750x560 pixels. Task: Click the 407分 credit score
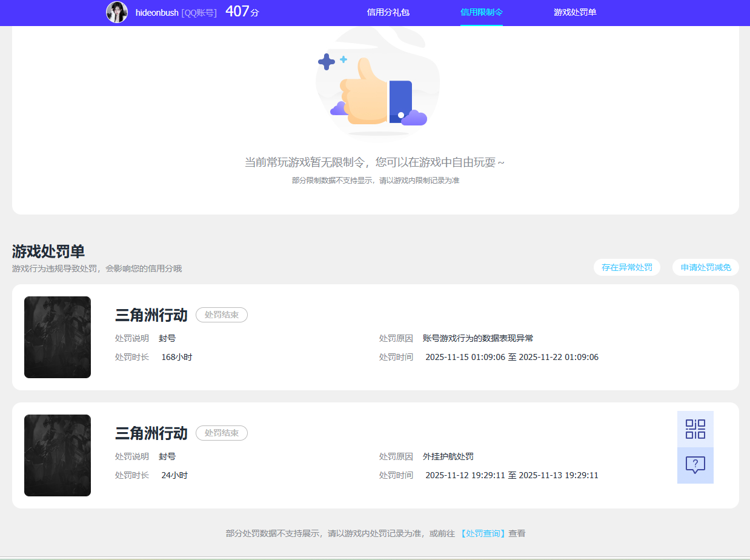click(x=242, y=12)
